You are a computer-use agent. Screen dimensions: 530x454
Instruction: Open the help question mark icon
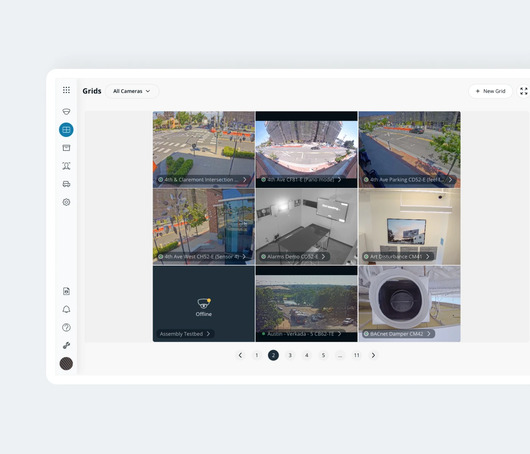coord(66,327)
